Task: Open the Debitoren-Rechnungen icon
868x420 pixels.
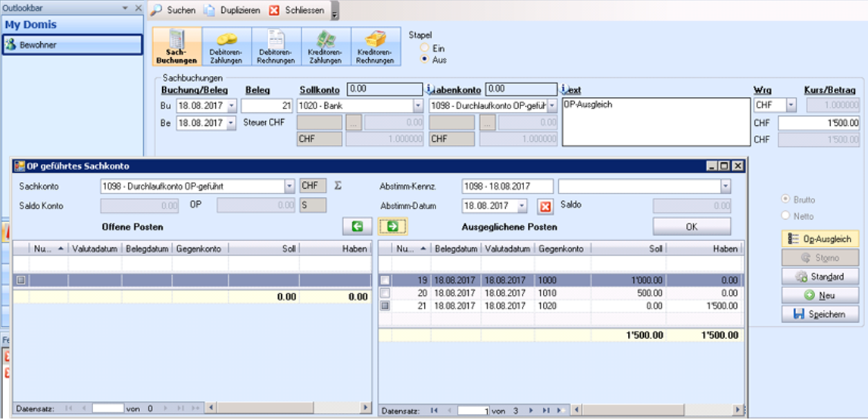Action: tap(276, 47)
